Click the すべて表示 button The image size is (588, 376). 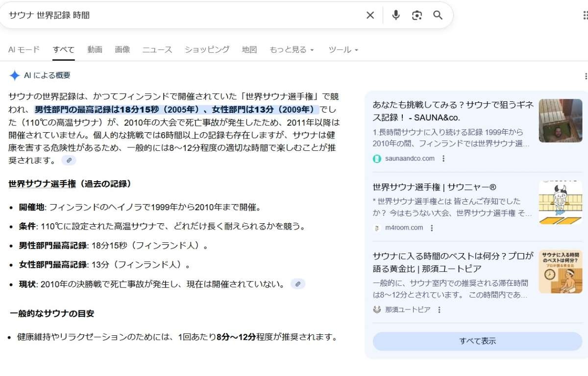(x=477, y=341)
